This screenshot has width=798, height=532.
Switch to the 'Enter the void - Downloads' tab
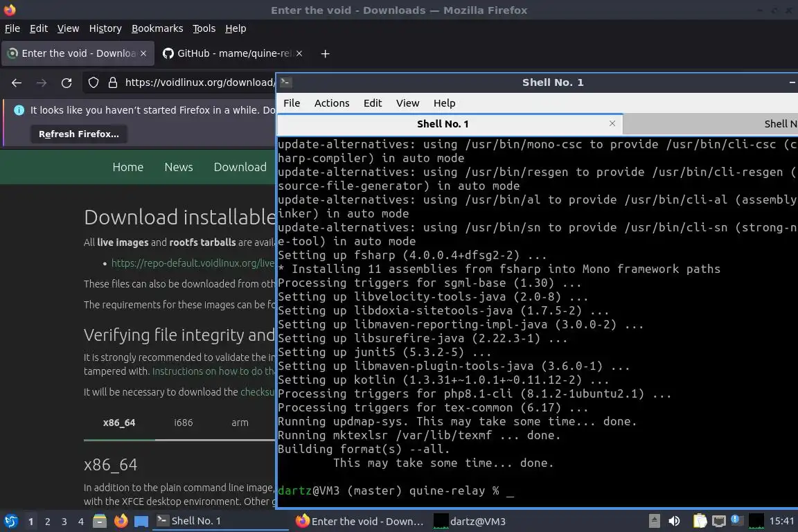click(x=78, y=53)
